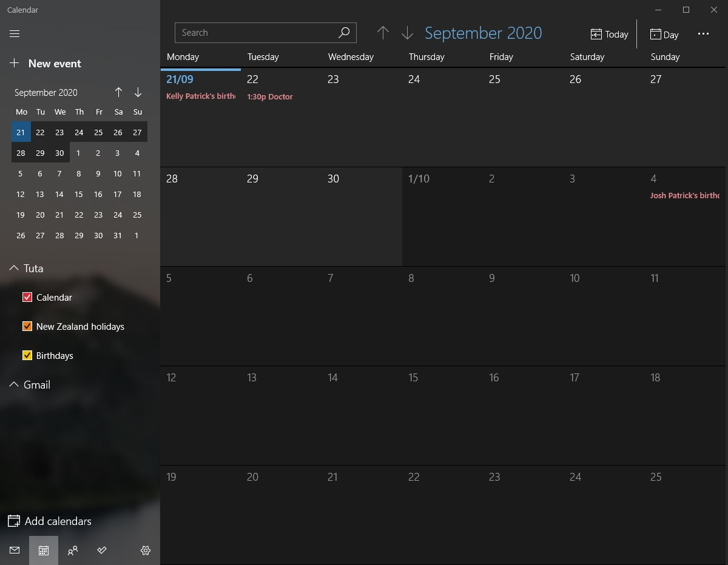Pick 21 highlighted in mini calendar
The height and width of the screenshot is (565, 728).
21,132
